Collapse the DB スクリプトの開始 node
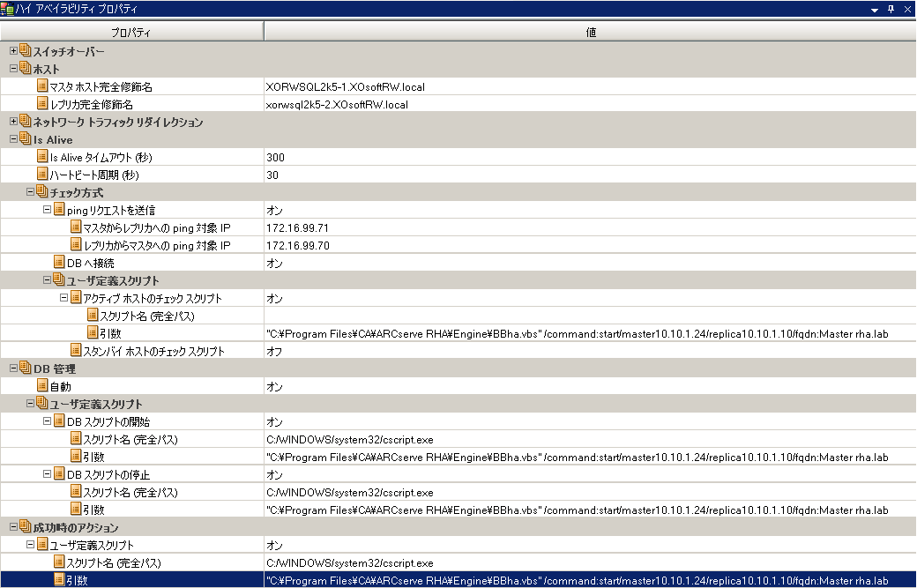This screenshot has width=917, height=588. (47, 421)
